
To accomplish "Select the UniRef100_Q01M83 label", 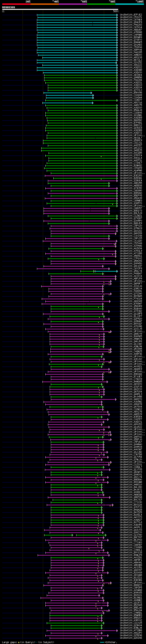I will pyautogui.click(x=131, y=45).
